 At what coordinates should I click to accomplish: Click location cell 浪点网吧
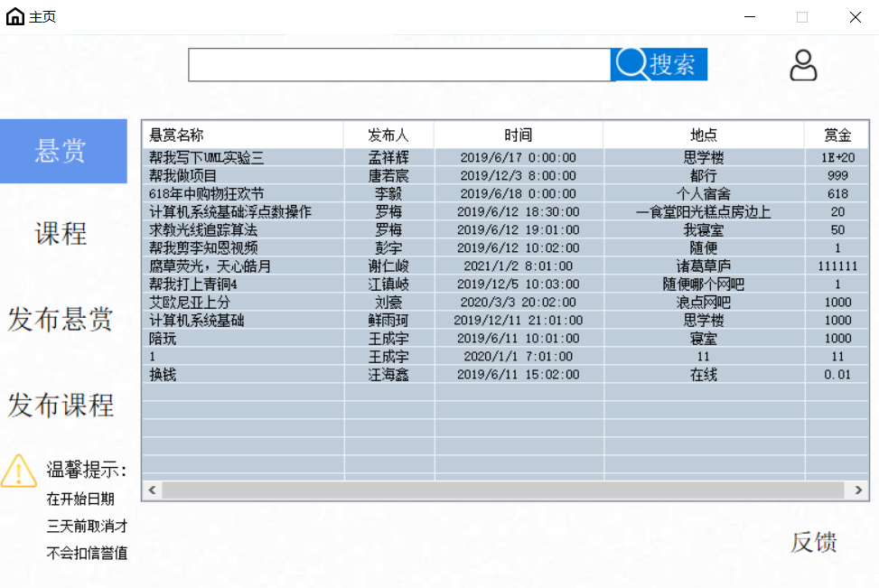[x=704, y=302]
